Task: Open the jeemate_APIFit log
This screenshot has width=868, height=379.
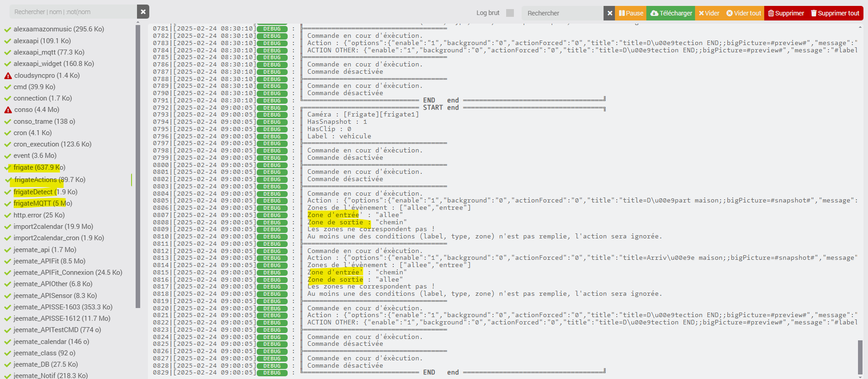Action: (49, 261)
